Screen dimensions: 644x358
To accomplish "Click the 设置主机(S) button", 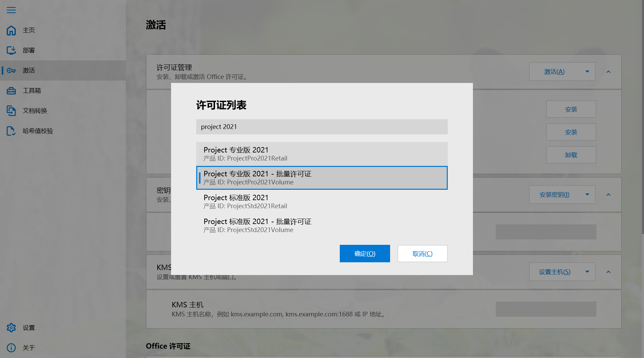I will pyautogui.click(x=554, y=272).
